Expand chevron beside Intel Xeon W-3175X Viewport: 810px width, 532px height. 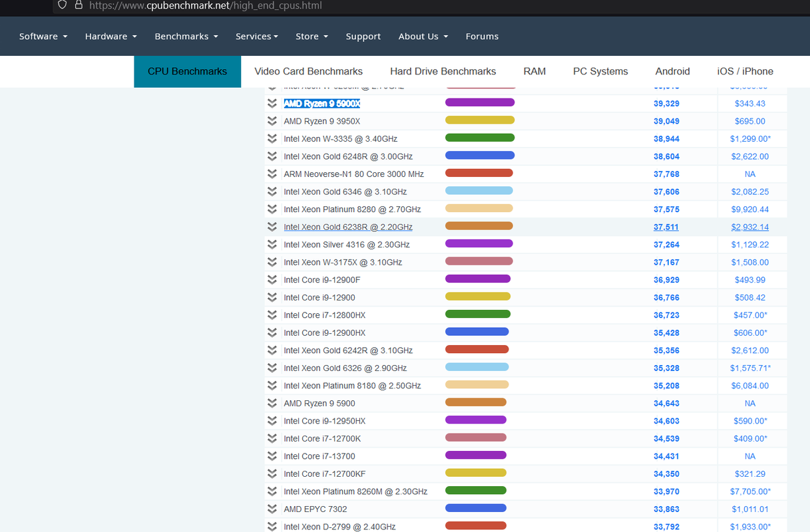click(x=272, y=262)
